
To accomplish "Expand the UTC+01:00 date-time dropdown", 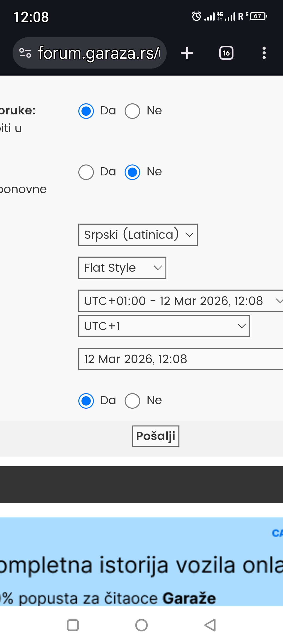I will 181,301.
